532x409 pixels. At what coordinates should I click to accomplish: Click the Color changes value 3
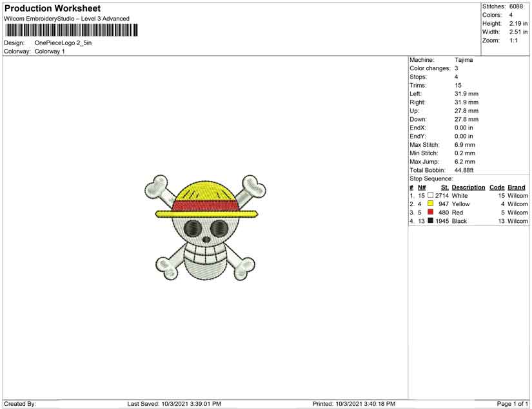tap(457, 68)
